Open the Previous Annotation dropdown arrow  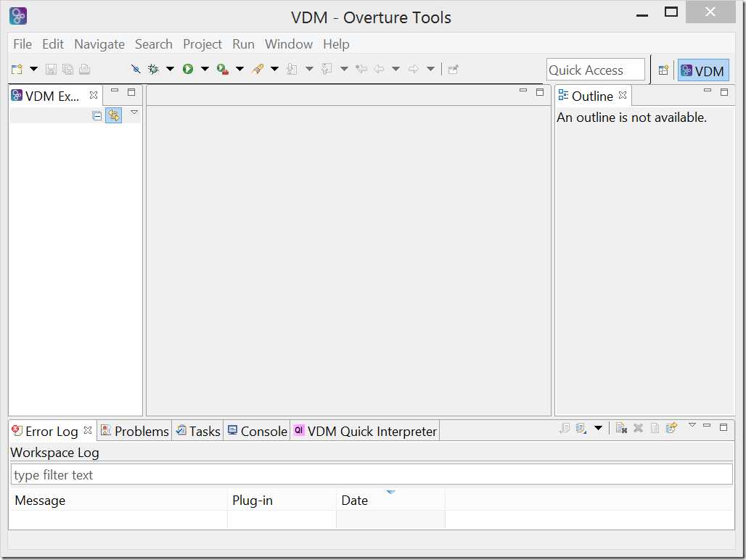point(344,70)
